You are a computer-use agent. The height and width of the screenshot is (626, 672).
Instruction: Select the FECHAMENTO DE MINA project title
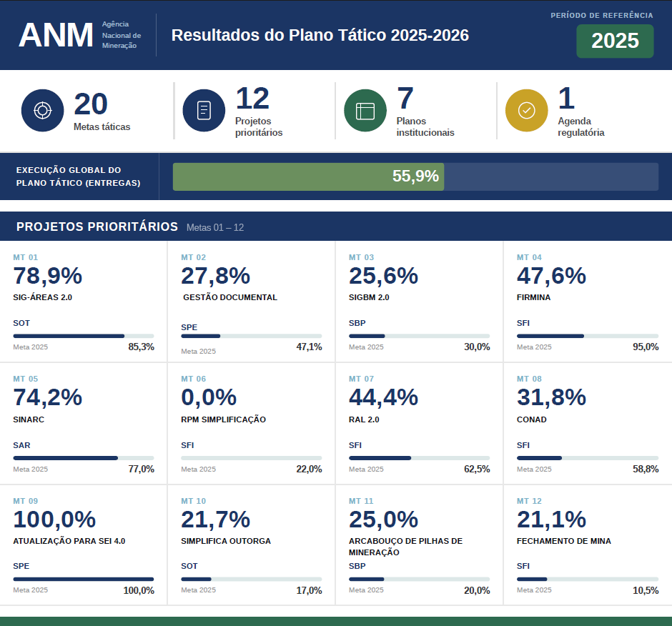click(x=563, y=541)
